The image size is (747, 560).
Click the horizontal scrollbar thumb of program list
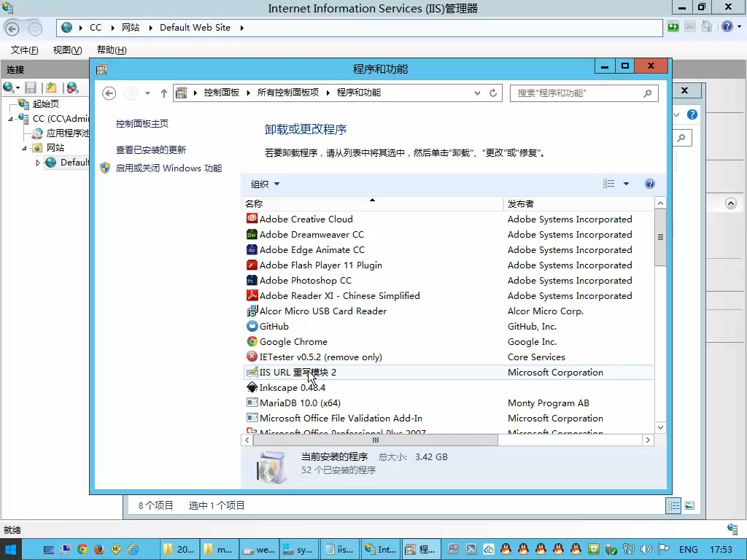coord(376,440)
